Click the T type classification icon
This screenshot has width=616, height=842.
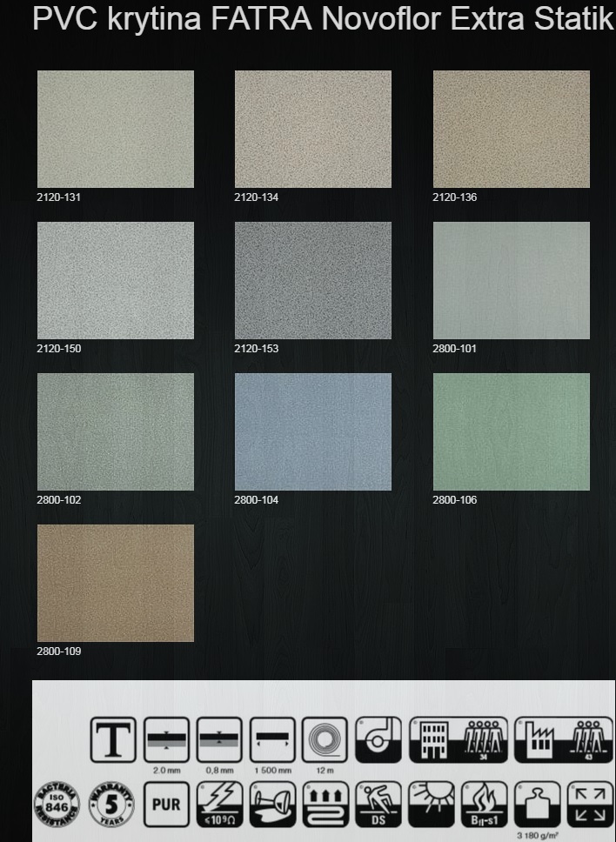(113, 739)
